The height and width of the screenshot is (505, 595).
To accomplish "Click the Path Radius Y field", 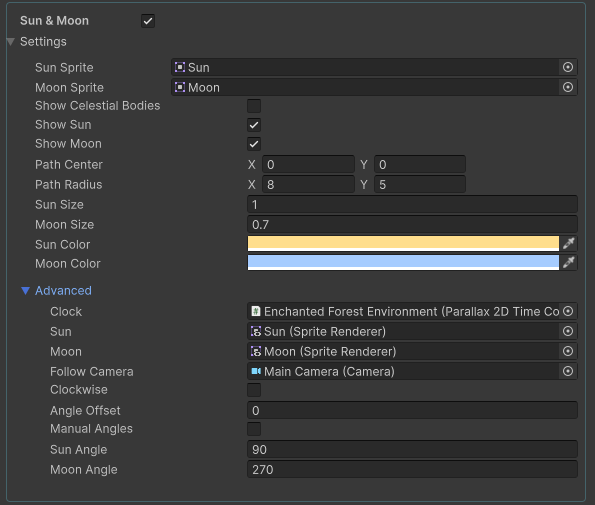I will [x=420, y=185].
